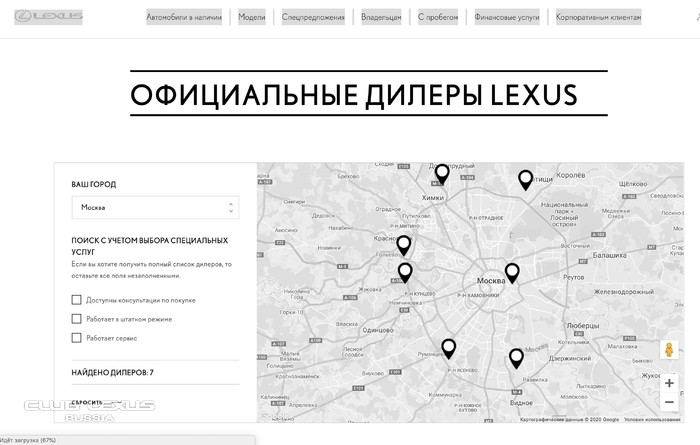The width and height of the screenshot is (700, 445).
Task: Open 'Автомобили в наличии' menu item
Action: coord(186,18)
